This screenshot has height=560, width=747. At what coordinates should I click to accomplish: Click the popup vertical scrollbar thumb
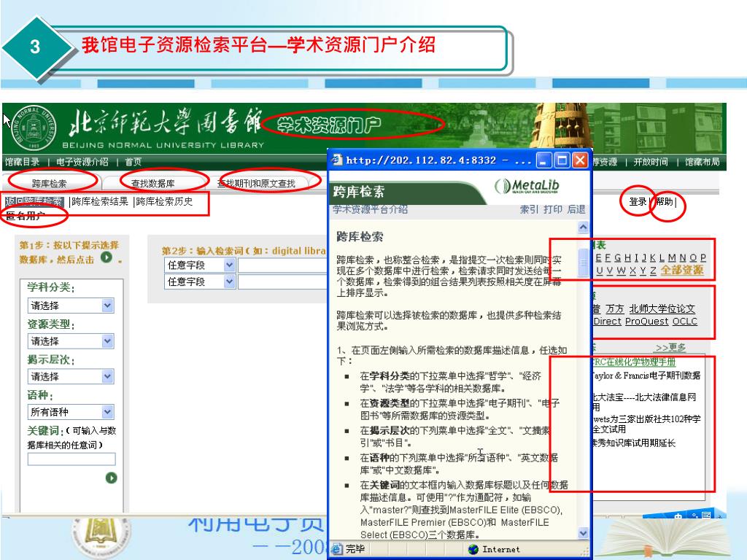coord(583,262)
